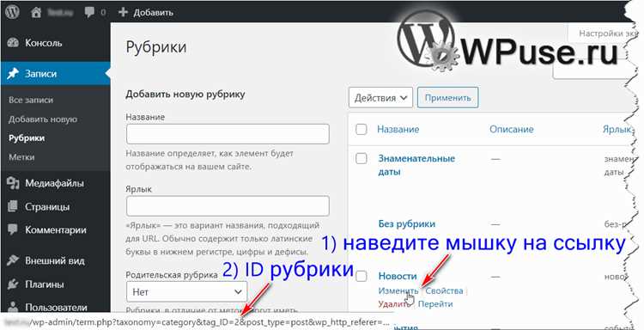Screen dimensions: 644x330
Task: Open the Новости category link
Action: tap(398, 276)
